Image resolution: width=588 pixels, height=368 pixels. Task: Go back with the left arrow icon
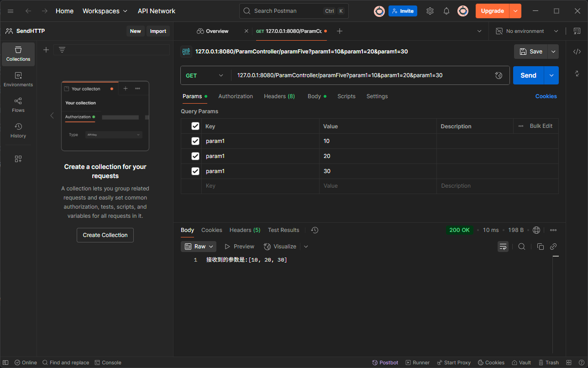(28, 11)
